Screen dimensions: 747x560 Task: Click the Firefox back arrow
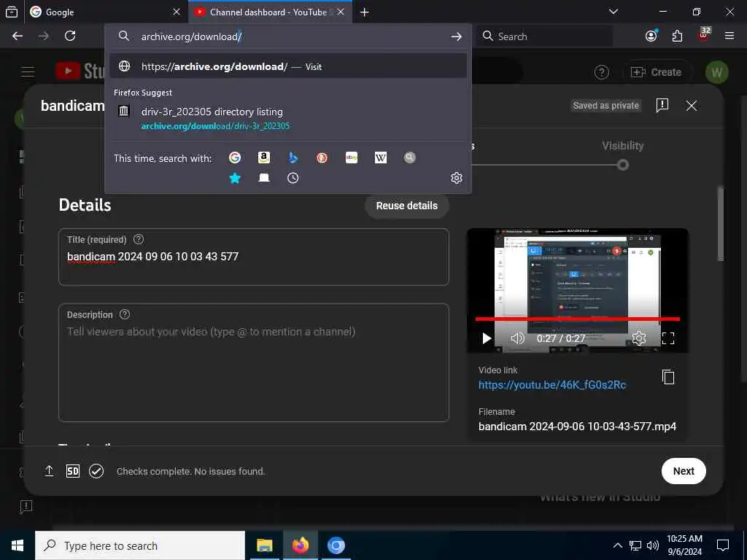tap(18, 36)
